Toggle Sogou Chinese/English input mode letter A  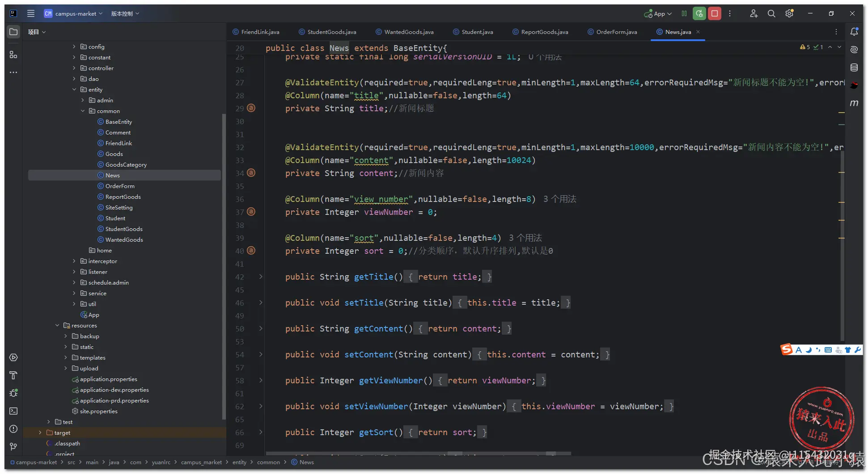tap(799, 350)
